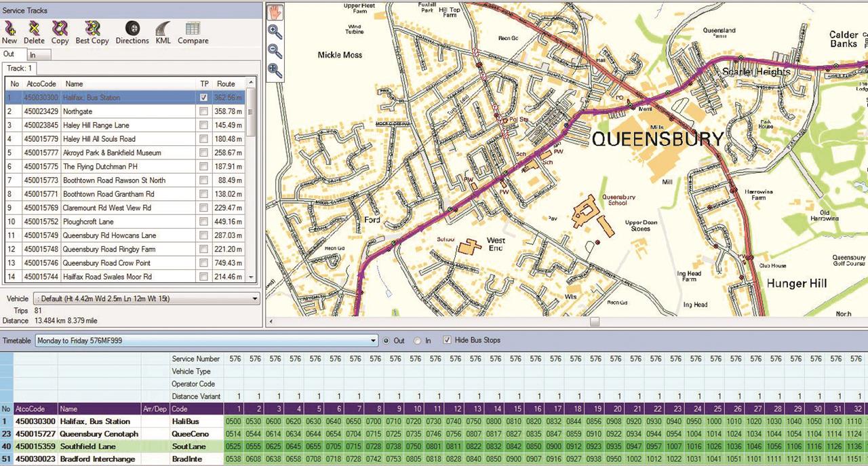The height and width of the screenshot is (466, 868).
Task: Generate Directions for the route
Action: click(x=132, y=31)
